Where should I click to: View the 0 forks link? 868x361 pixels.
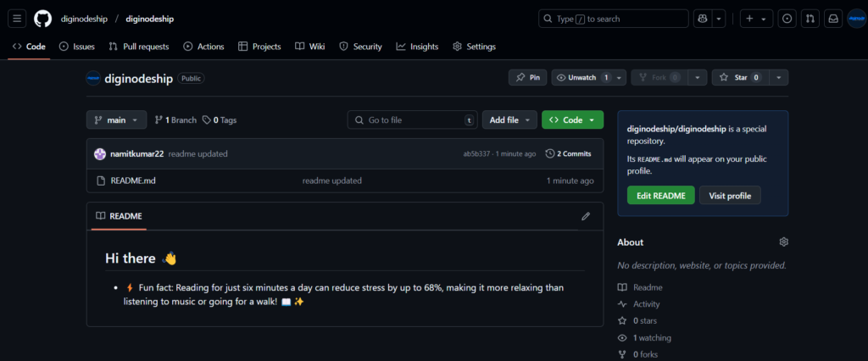click(637, 354)
